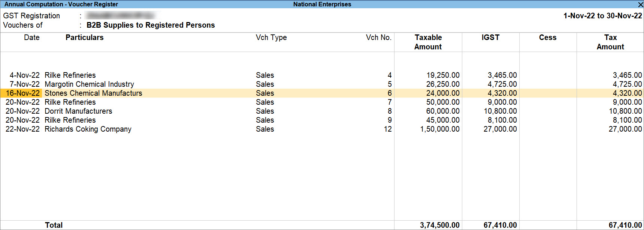Click National Enterprises company title
The image size is (644, 230).
pos(322,4)
